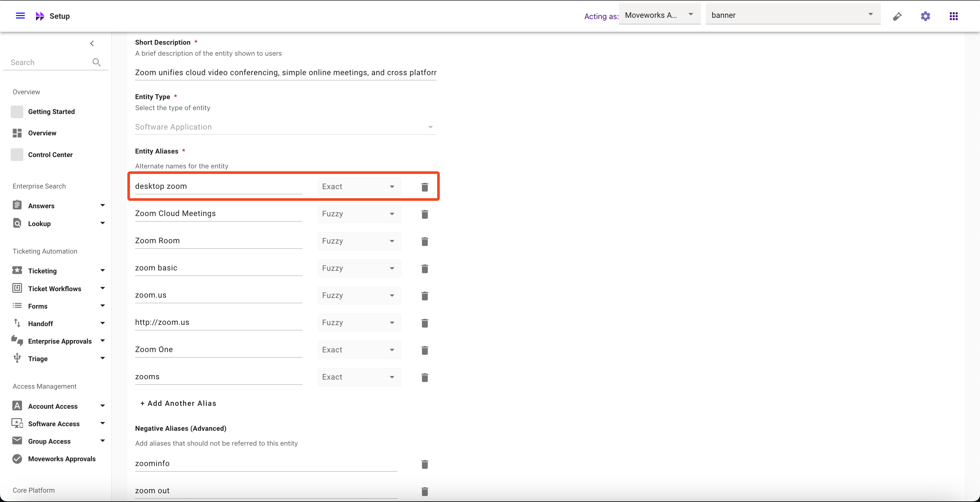Open the hamburger navigation menu
The image size is (980, 502).
(20, 16)
